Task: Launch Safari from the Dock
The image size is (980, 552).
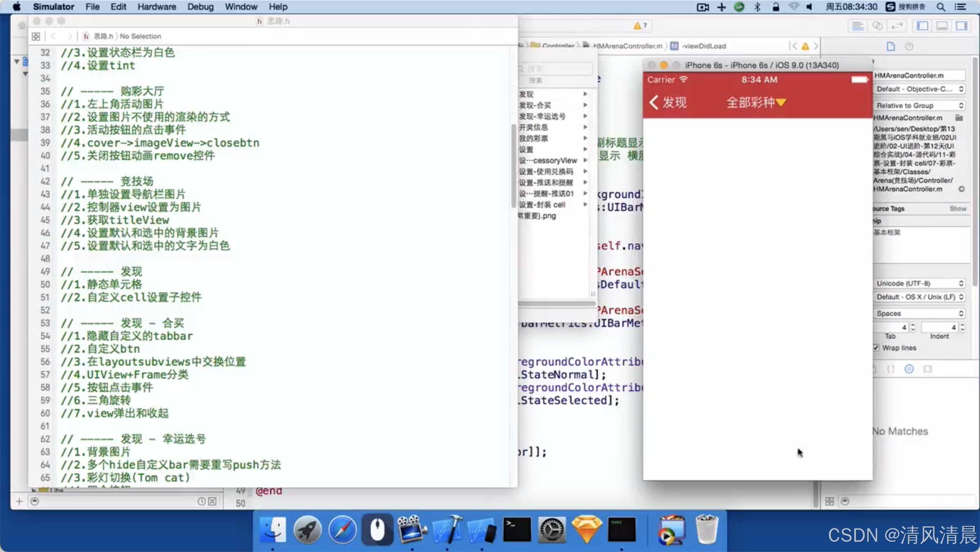Action: pyautogui.click(x=342, y=530)
